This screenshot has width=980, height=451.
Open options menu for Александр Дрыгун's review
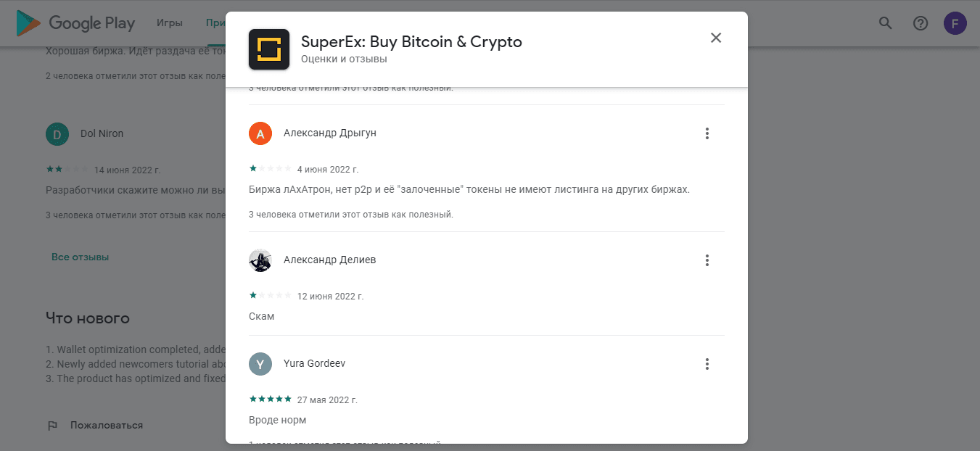tap(707, 133)
